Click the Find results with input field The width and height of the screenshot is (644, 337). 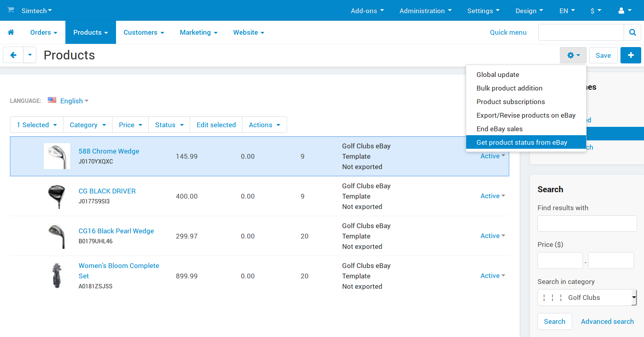587,224
